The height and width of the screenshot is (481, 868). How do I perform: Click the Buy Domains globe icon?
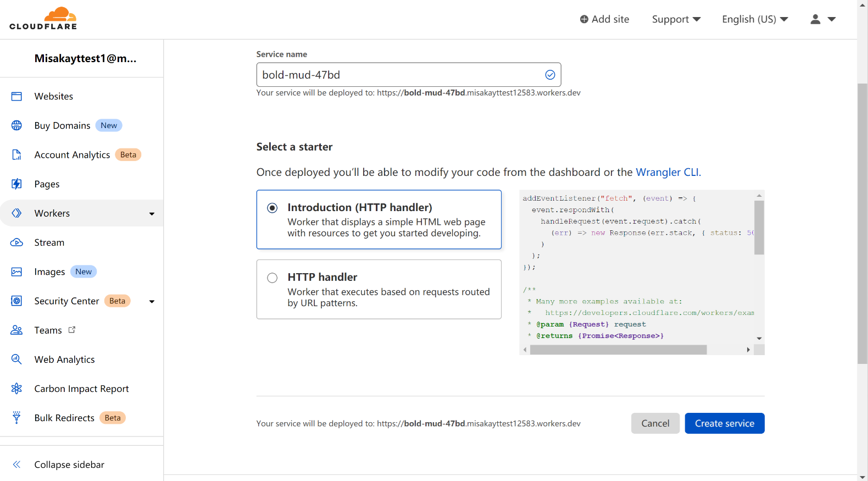(x=16, y=125)
